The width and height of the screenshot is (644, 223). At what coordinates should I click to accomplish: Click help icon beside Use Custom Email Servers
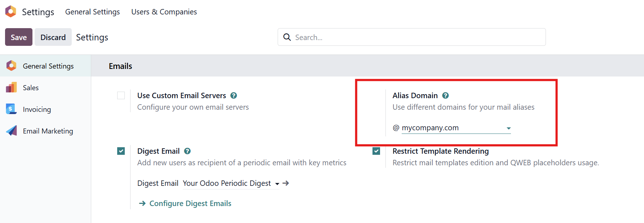coord(234,96)
